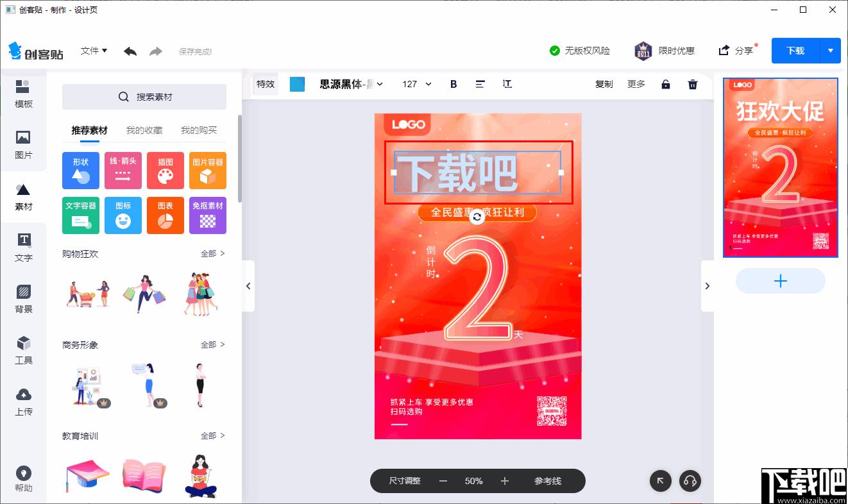This screenshot has width=848, height=504.
Task: Select the 狂欢大促 page thumbnail
Action: (x=780, y=168)
